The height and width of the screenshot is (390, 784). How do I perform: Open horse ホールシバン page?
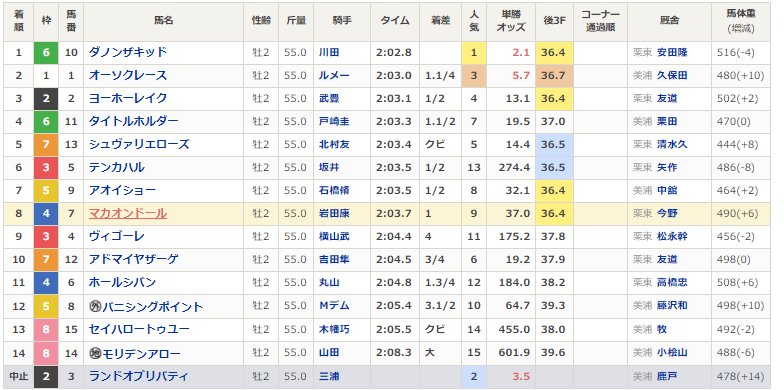pos(122,282)
